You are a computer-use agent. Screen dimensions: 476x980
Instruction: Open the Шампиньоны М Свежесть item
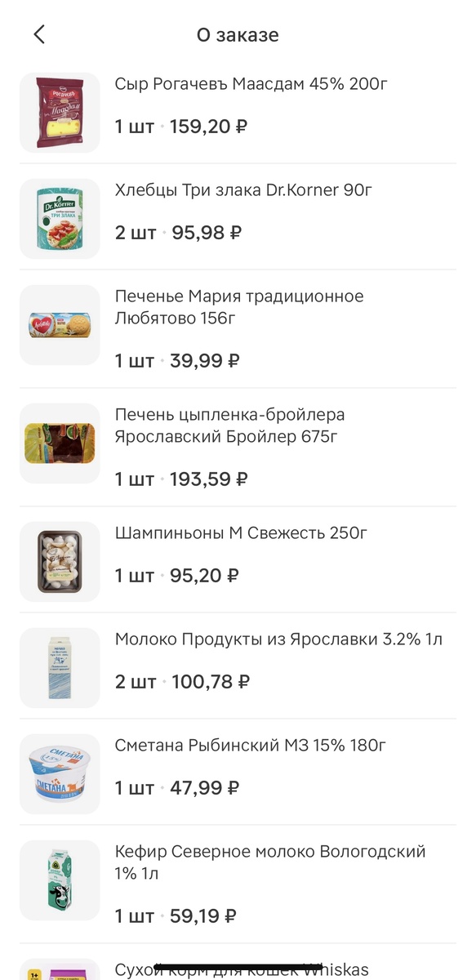(x=242, y=533)
